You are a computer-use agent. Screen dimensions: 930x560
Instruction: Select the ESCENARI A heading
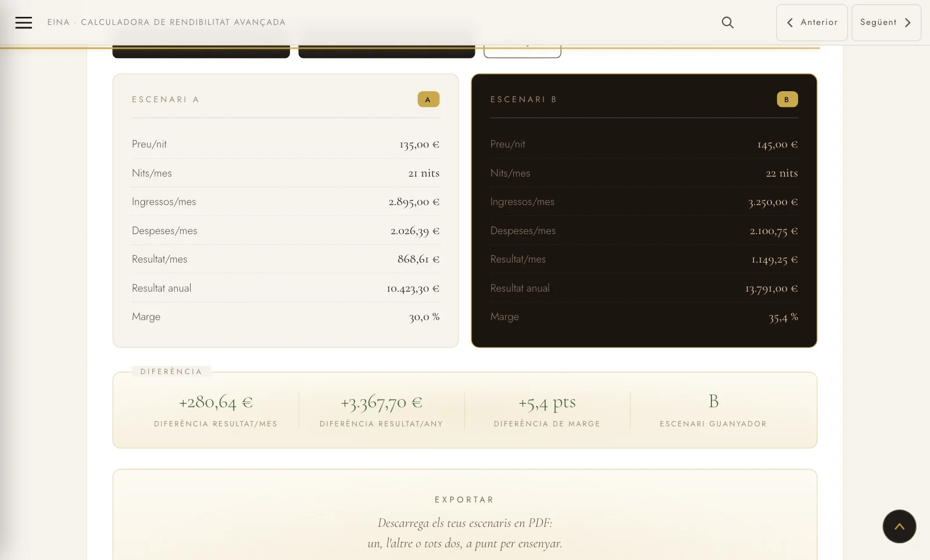click(166, 99)
